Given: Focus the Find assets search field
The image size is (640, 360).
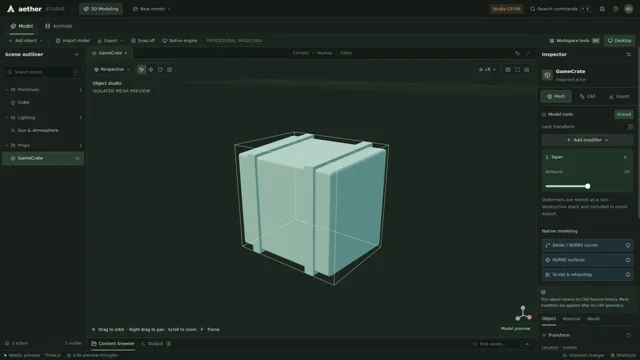Looking at the screenshot, I should 494,344.
